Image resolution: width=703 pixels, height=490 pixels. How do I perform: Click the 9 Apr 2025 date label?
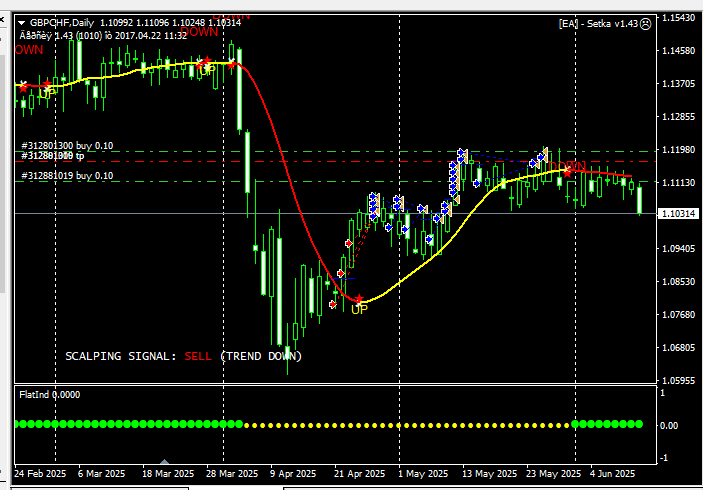tap(293, 474)
